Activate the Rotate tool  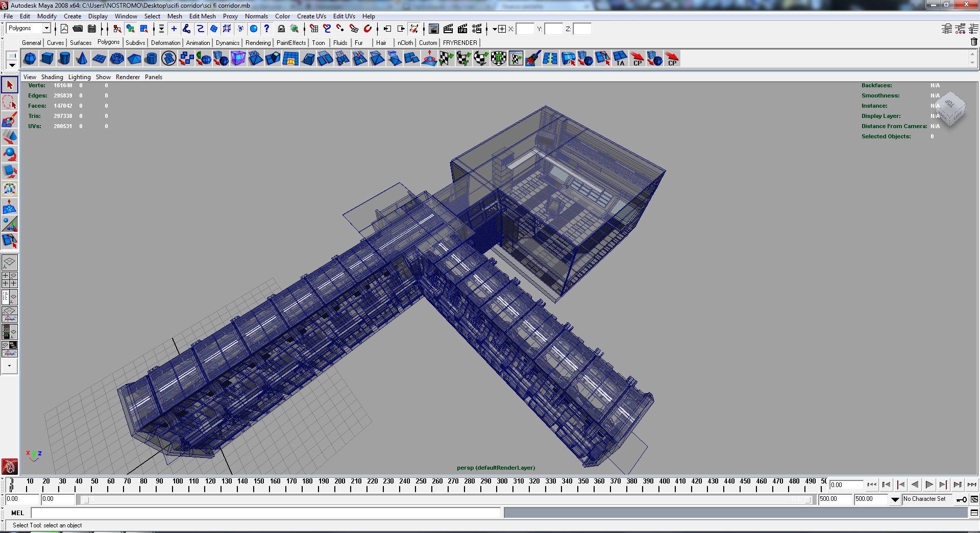10,154
